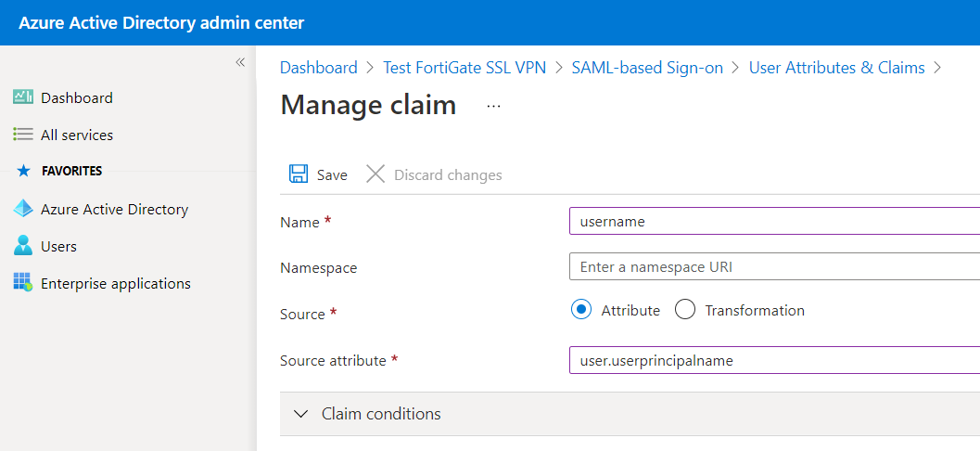Click the Users person icon

click(23, 246)
